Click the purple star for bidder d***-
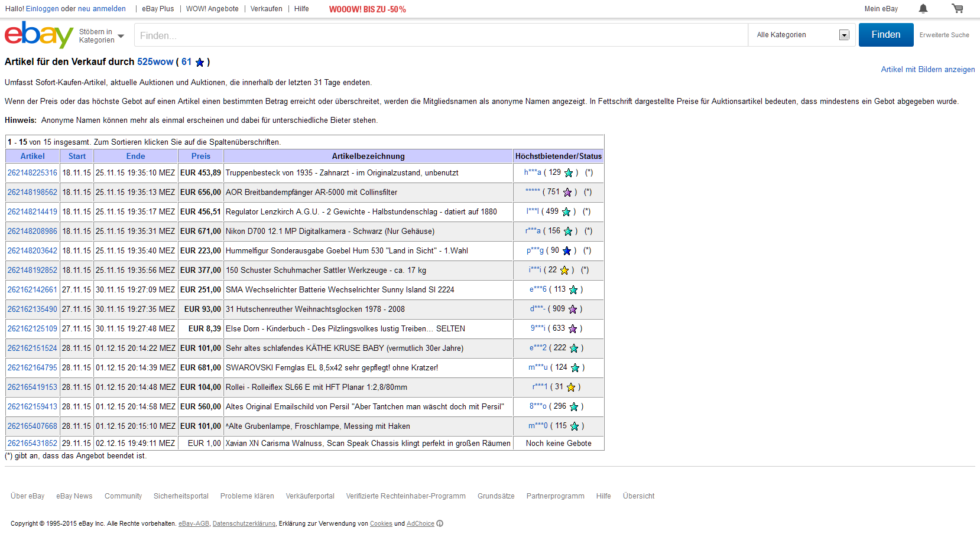 (x=573, y=310)
